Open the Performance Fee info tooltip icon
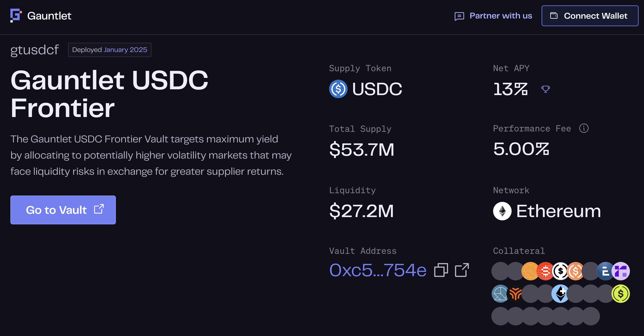The height and width of the screenshot is (336, 644). click(x=584, y=128)
